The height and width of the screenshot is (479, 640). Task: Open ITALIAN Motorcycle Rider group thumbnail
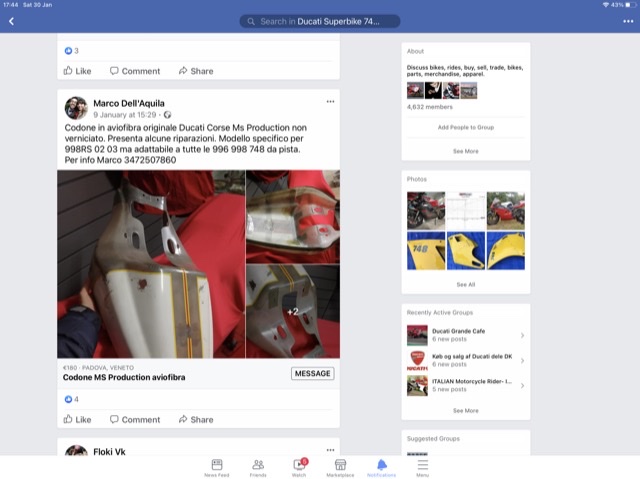pos(417,386)
